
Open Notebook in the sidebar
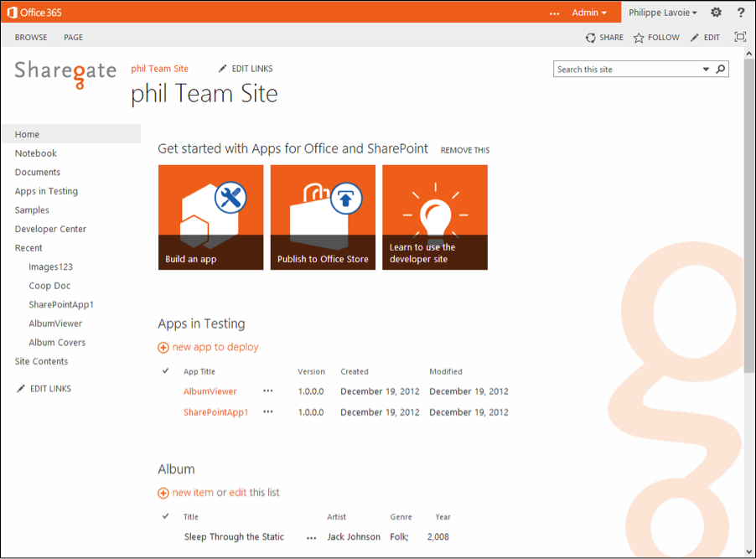36,153
